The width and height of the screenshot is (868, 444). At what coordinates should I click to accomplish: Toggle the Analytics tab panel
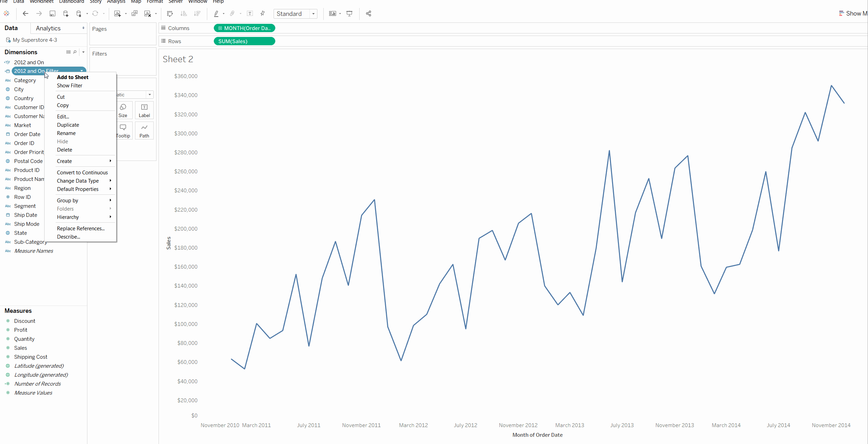tap(48, 28)
